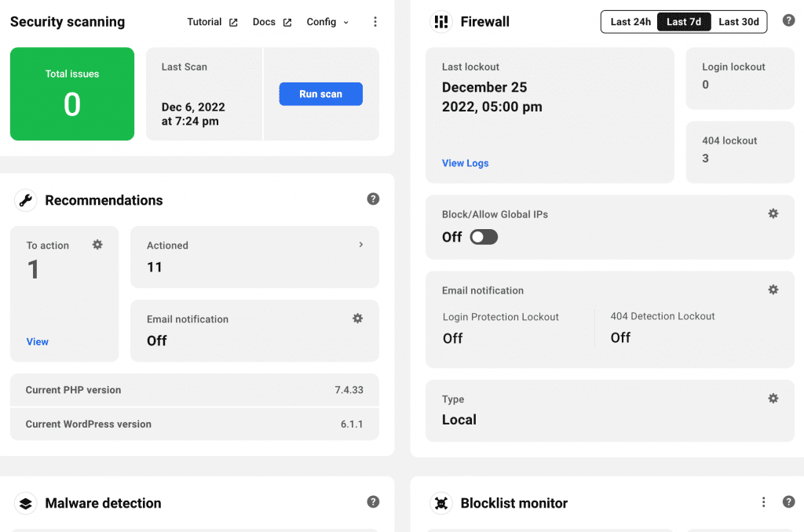Select the Last 7d firewall tab
The image size is (804, 532).
[x=684, y=21]
